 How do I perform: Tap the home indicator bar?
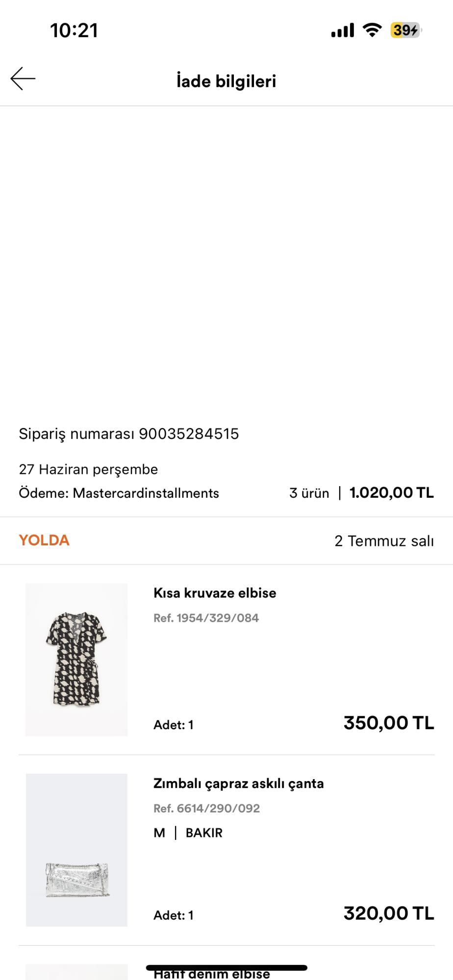coord(226,967)
